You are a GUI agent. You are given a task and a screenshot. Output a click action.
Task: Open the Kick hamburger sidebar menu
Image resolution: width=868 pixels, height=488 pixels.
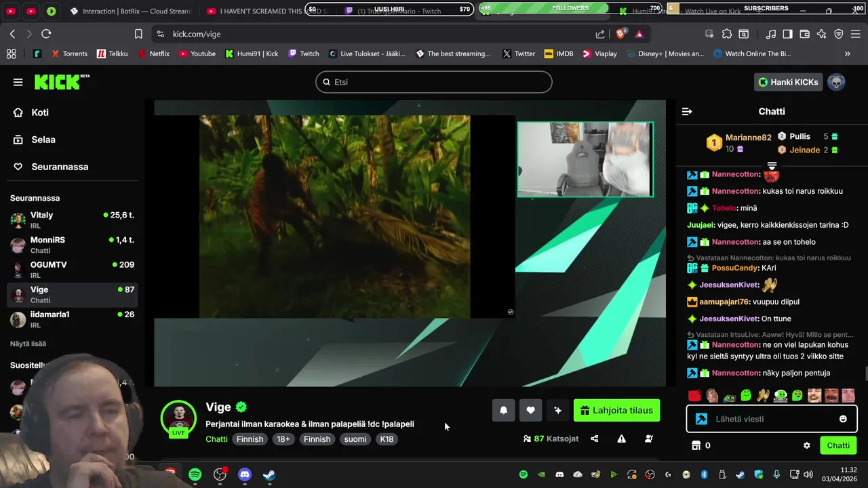point(18,82)
